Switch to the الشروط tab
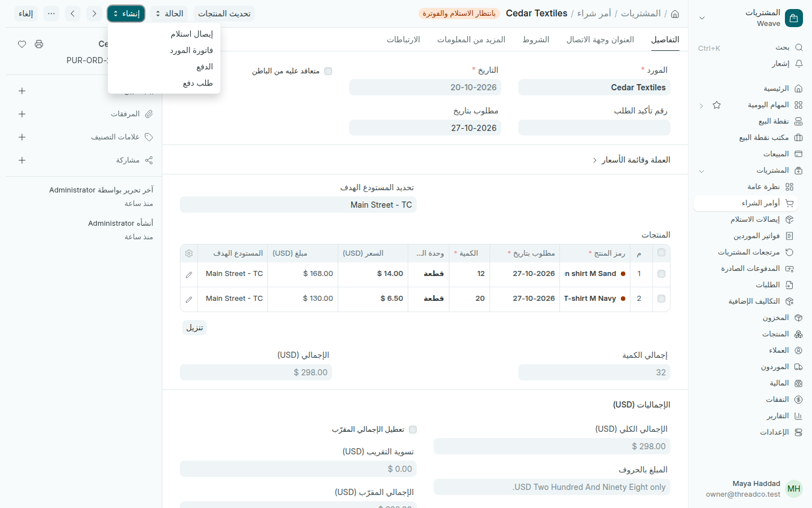The image size is (812, 508). pos(536,40)
